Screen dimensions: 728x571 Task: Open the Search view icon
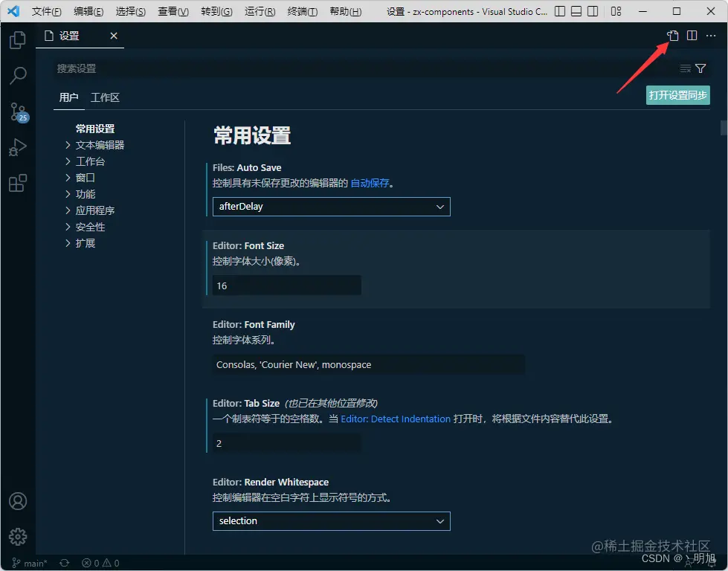pyautogui.click(x=17, y=75)
